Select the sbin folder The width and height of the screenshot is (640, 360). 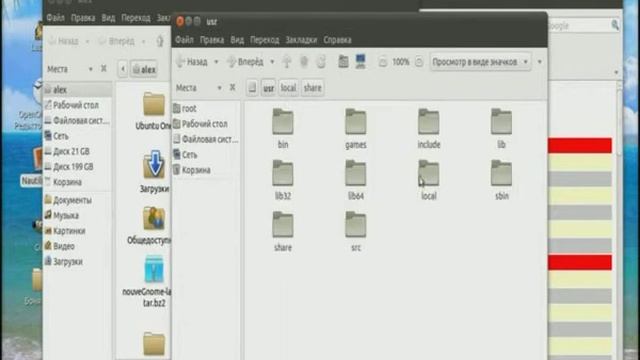501,173
